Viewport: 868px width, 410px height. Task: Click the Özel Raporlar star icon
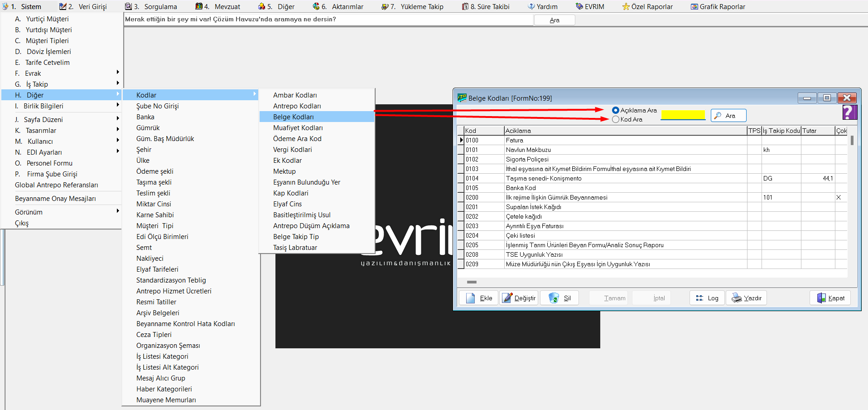pyautogui.click(x=626, y=6)
